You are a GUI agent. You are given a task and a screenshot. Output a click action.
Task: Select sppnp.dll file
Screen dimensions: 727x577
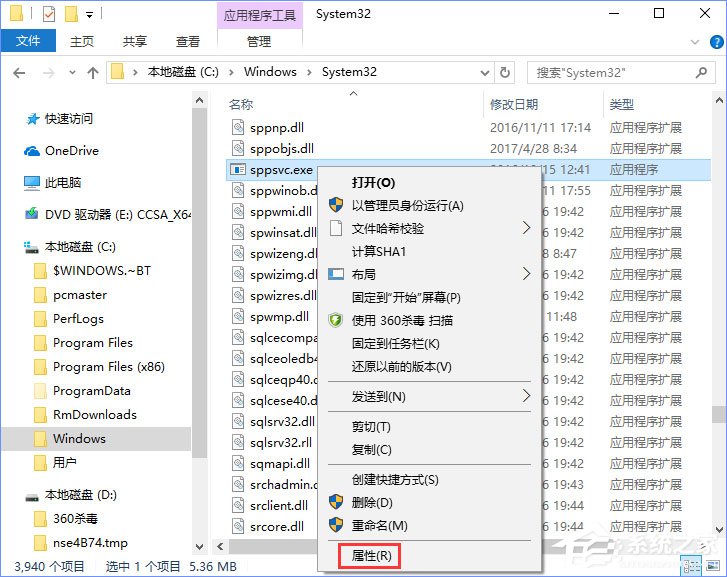(276, 128)
